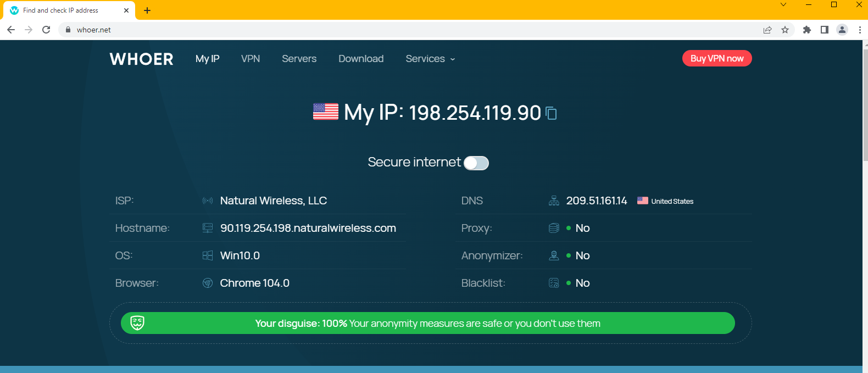Click the Blacklist No value
The width and height of the screenshot is (868, 373).
point(582,283)
